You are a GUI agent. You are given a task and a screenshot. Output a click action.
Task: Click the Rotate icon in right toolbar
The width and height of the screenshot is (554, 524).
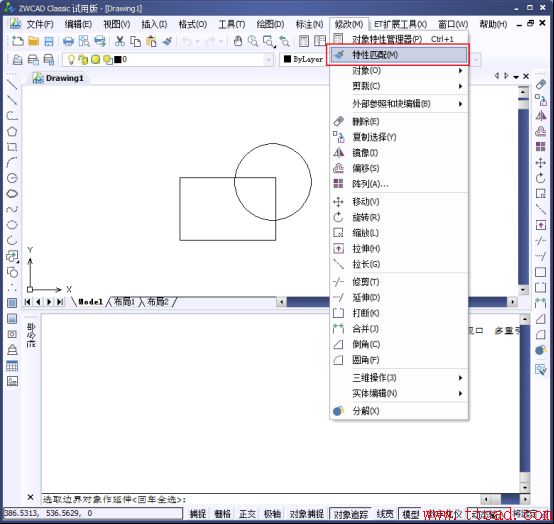541,178
